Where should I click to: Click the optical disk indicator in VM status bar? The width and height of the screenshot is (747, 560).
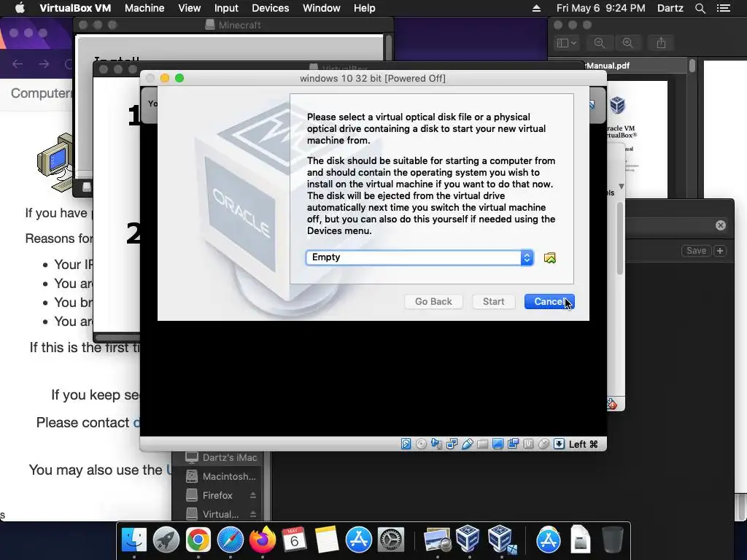[421, 444]
